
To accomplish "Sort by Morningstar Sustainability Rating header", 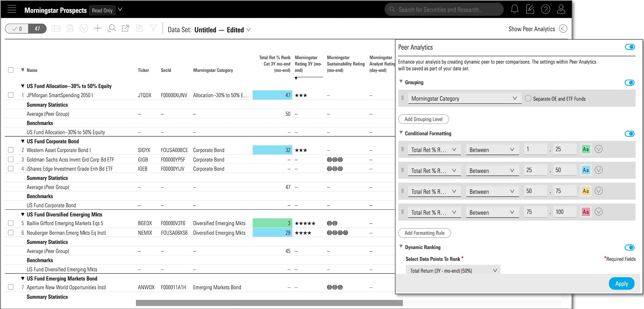I will [x=346, y=64].
